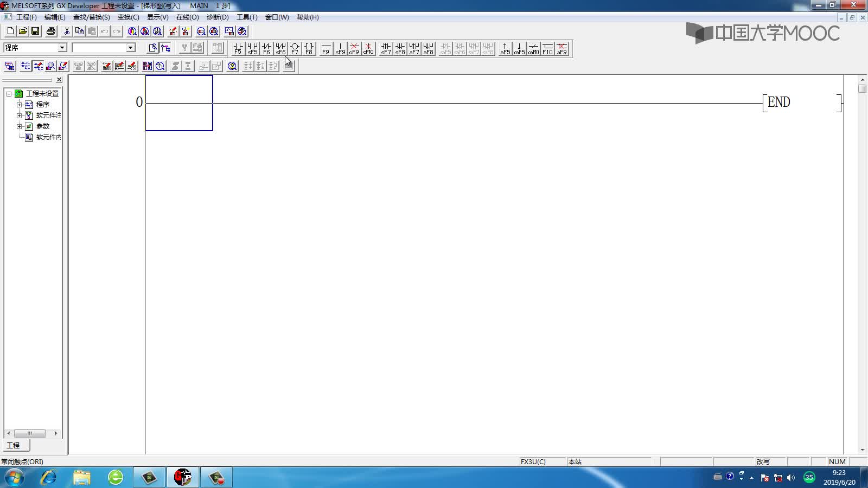Collapse the 工程未设置 tree root
Viewport: 868px width, 488px height.
(9, 94)
